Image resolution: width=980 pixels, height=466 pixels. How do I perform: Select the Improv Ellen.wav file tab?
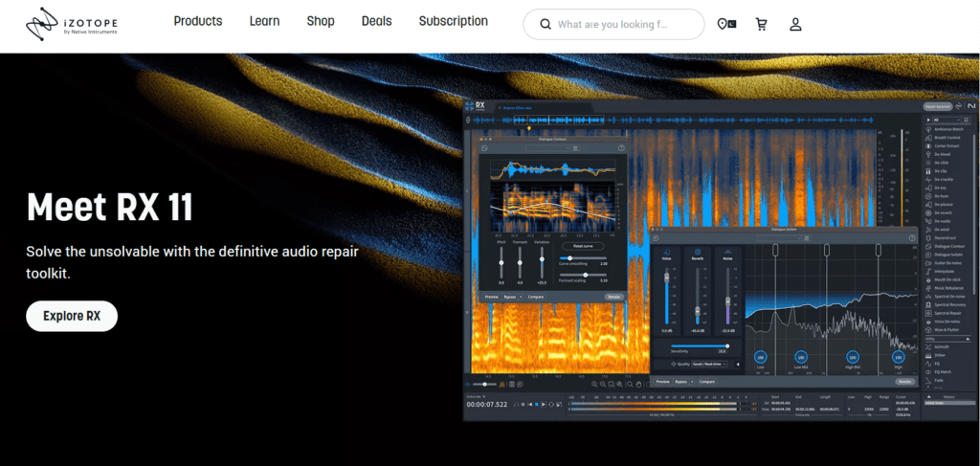tap(516, 107)
